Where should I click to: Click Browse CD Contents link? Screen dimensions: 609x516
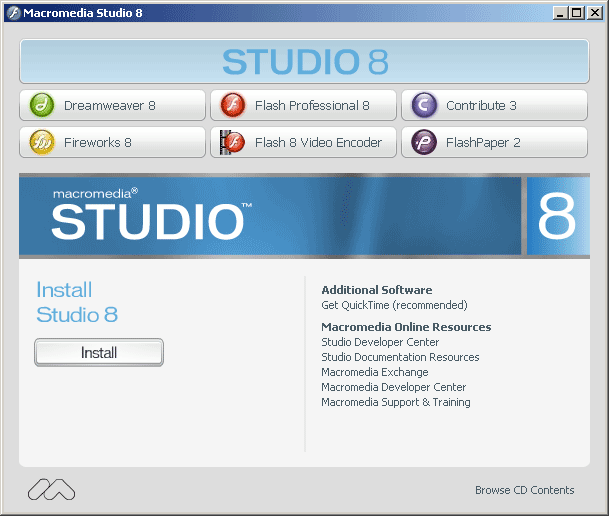point(524,490)
